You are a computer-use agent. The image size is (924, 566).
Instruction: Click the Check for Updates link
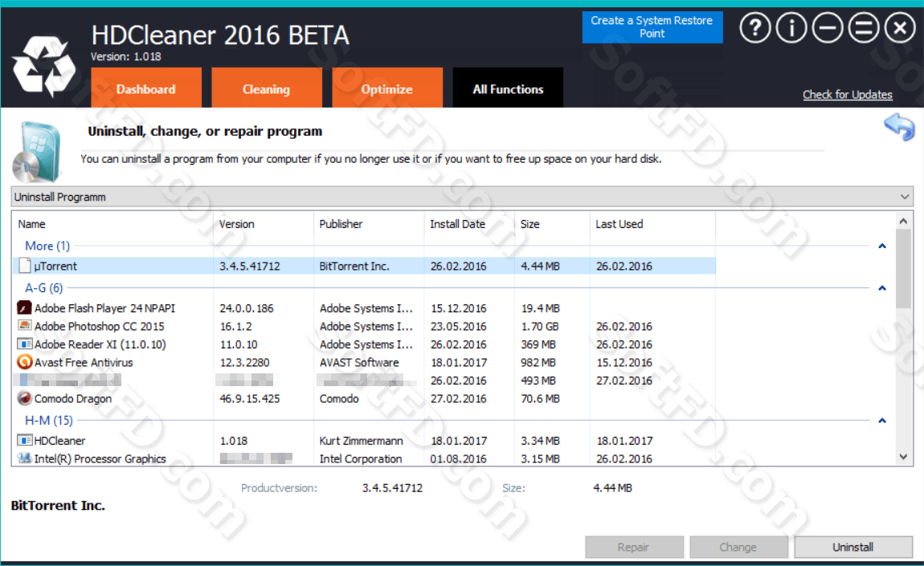click(848, 94)
